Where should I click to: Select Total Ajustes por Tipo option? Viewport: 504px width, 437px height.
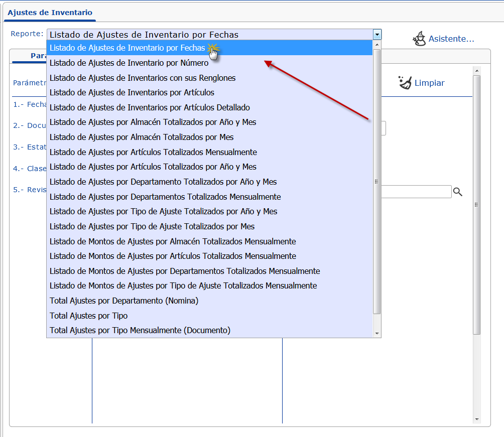[209, 316]
